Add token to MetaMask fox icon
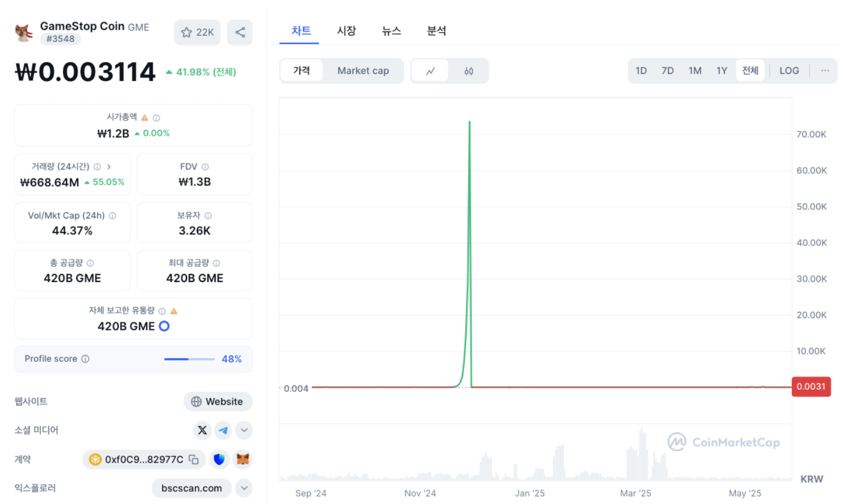Viewport: 843px width, 504px height. (x=243, y=460)
